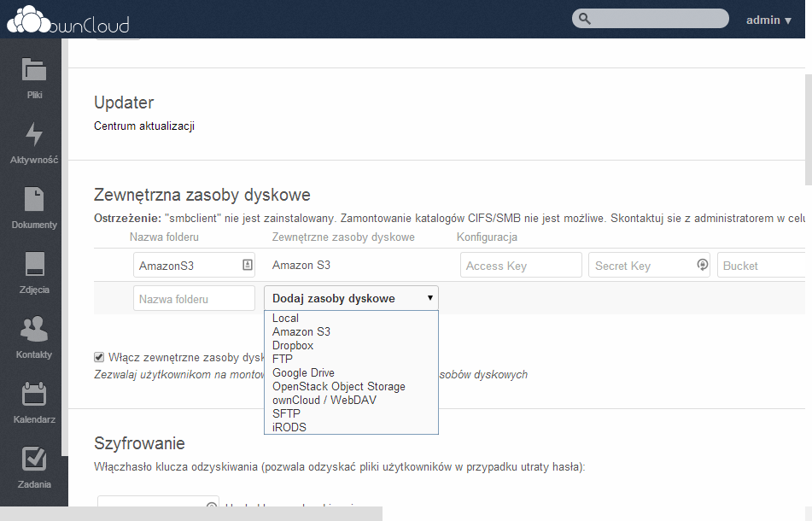Click the Zewnętrzna zasoby dyskowe heading
The height and width of the screenshot is (521, 812).
(x=202, y=195)
